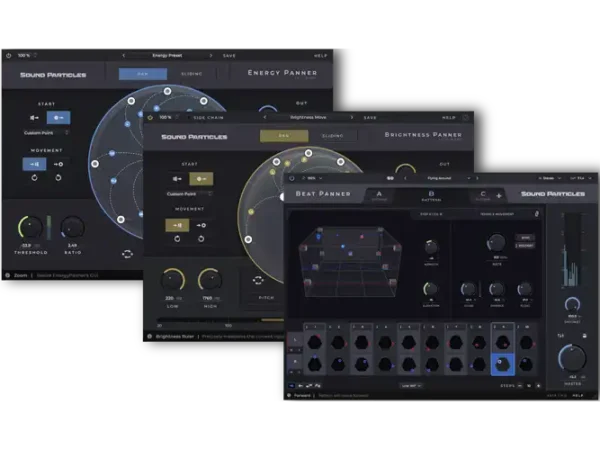Open HELP in Energy Panner

point(321,56)
